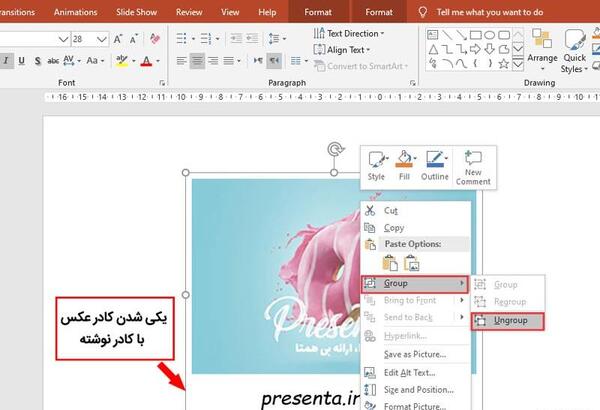Screen dimensions: 600x410
Task: Apply the red font color
Action: click(146, 61)
